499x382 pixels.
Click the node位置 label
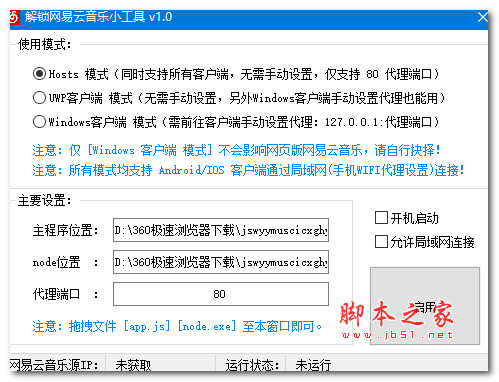coord(65,262)
